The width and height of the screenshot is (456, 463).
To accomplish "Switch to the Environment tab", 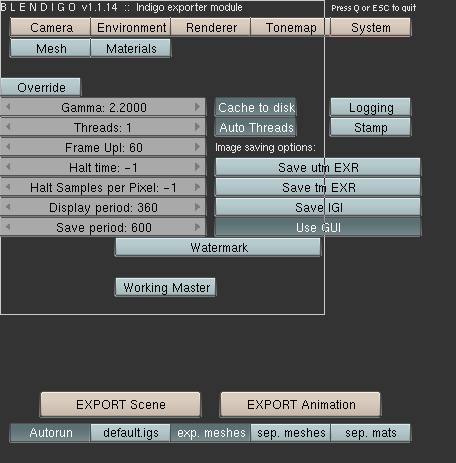I will pos(131,27).
